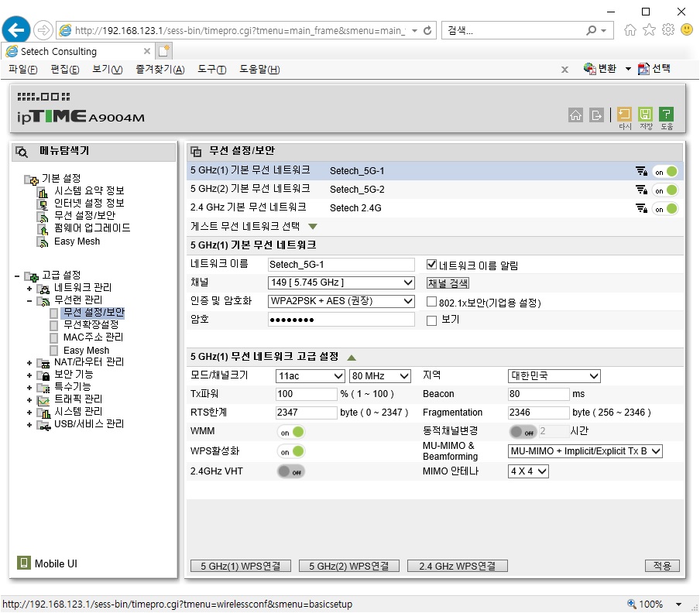Click the 변환 convert toolbar icon
Image resolution: width=700 pixels, height=613 pixels.
[x=589, y=69]
